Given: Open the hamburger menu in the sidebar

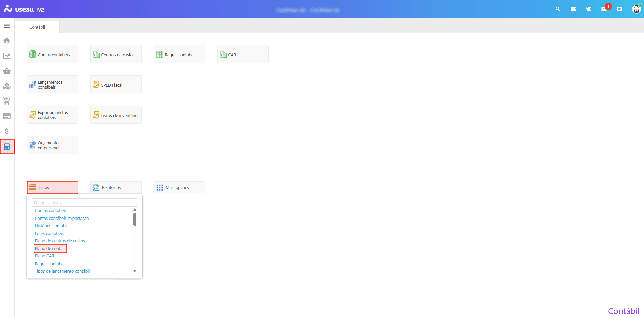Looking at the screenshot, I should [x=7, y=26].
